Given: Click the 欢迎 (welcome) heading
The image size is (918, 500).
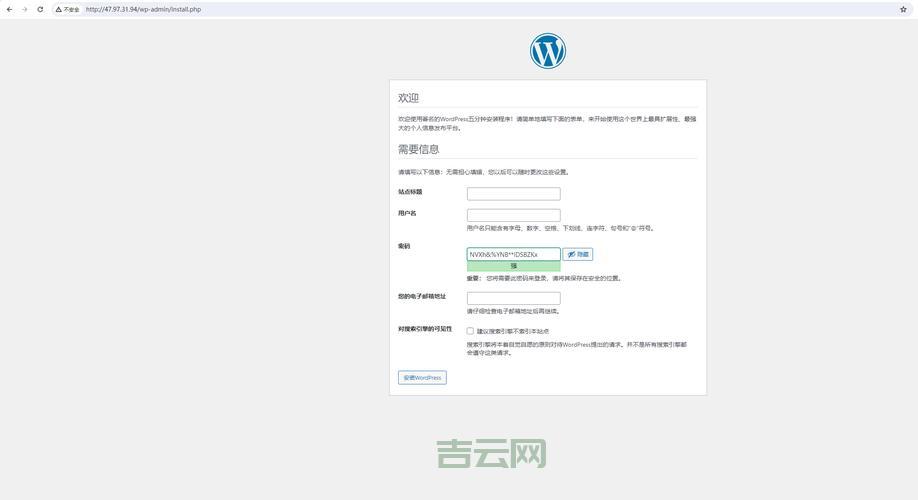Looking at the screenshot, I should [x=409, y=98].
